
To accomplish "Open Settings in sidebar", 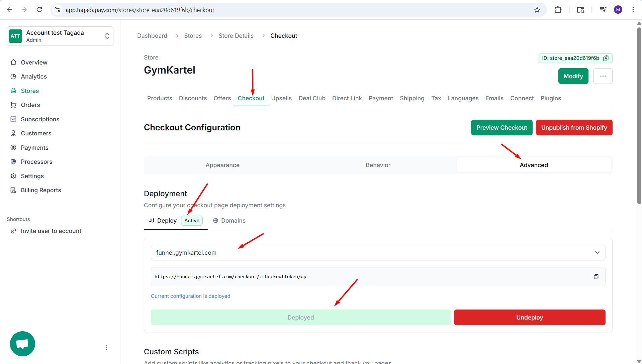I will [x=32, y=176].
